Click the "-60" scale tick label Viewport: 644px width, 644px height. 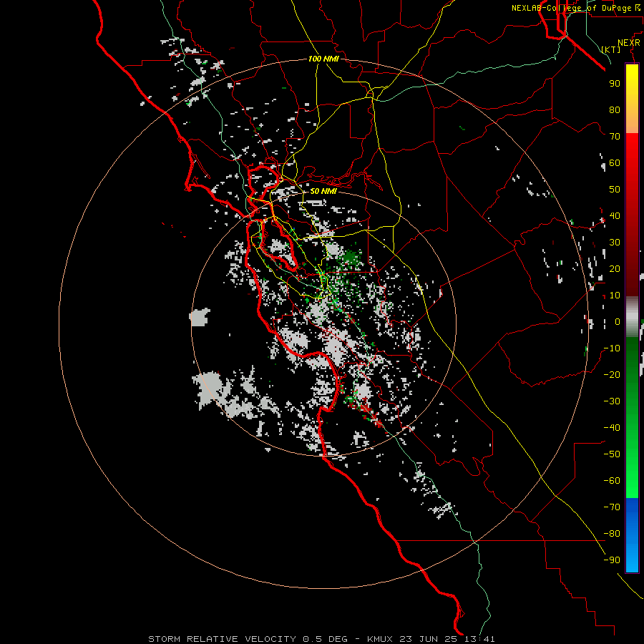(612, 481)
